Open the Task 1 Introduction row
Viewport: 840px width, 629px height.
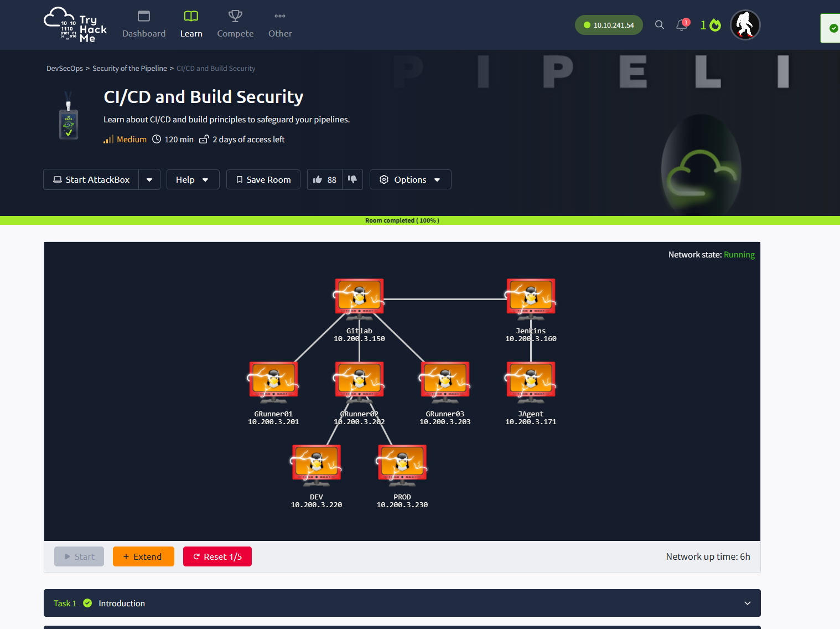pos(402,603)
